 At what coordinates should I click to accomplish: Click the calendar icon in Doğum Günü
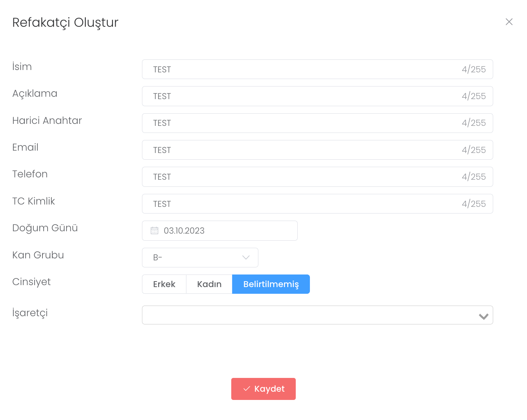coord(155,230)
